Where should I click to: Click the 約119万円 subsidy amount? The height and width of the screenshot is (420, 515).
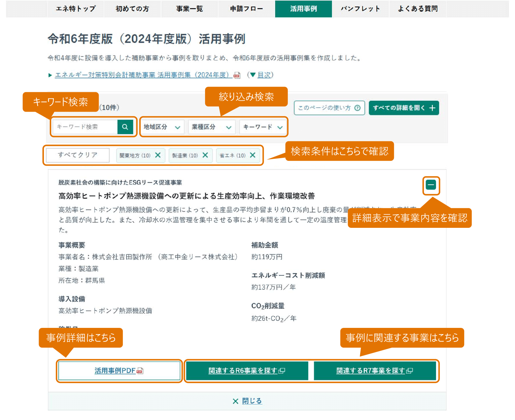[x=267, y=257]
